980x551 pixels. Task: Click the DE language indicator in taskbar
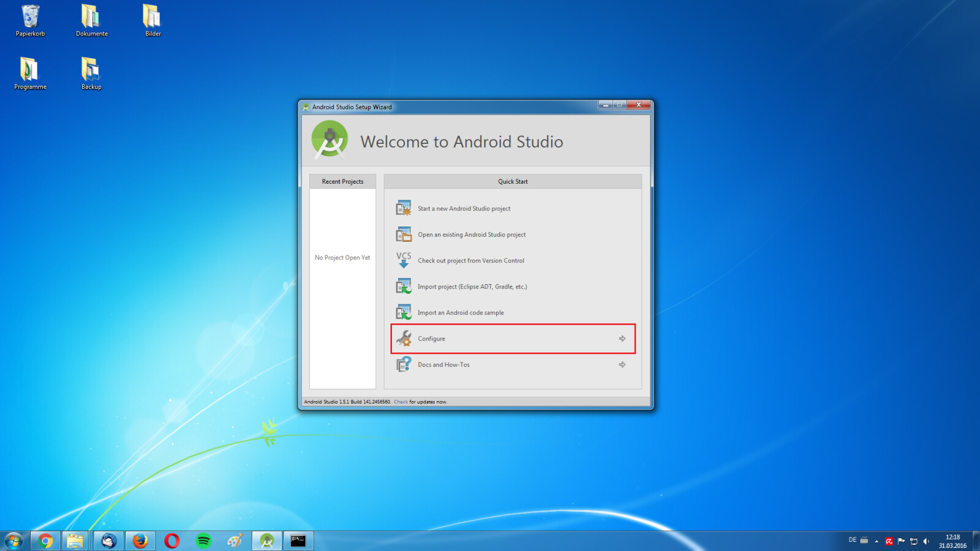point(852,540)
